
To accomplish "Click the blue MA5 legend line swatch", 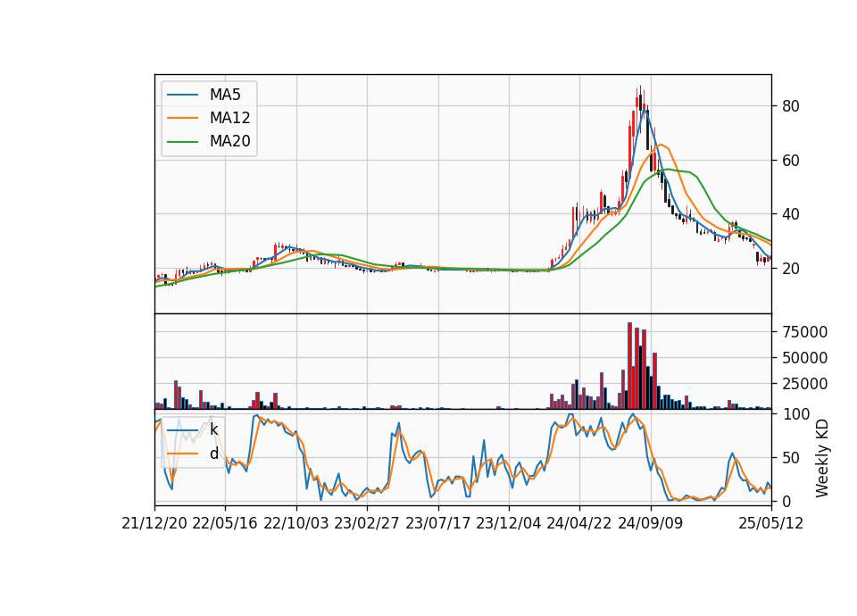I will coord(182,95).
